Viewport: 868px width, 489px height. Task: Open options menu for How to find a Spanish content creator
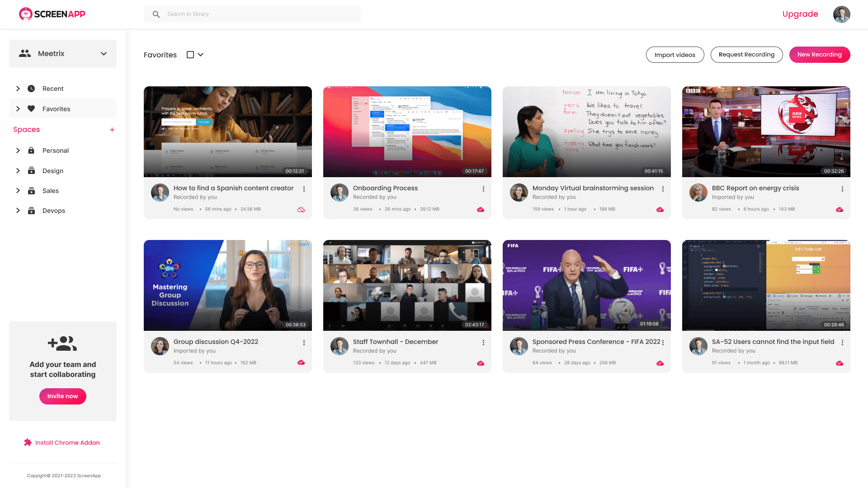coord(304,189)
